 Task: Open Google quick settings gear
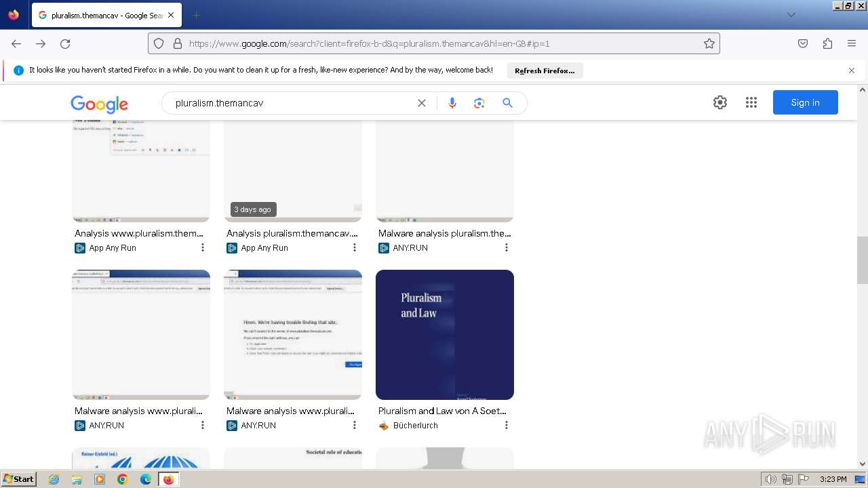720,102
